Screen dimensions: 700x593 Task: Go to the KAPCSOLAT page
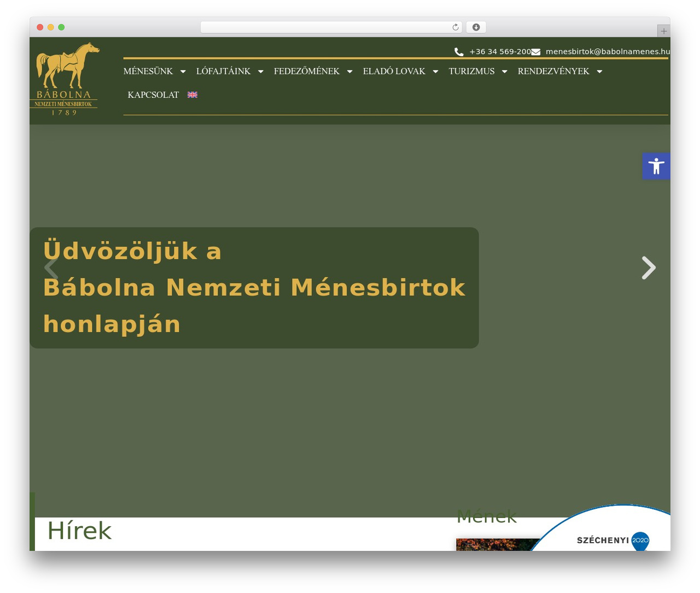153,95
